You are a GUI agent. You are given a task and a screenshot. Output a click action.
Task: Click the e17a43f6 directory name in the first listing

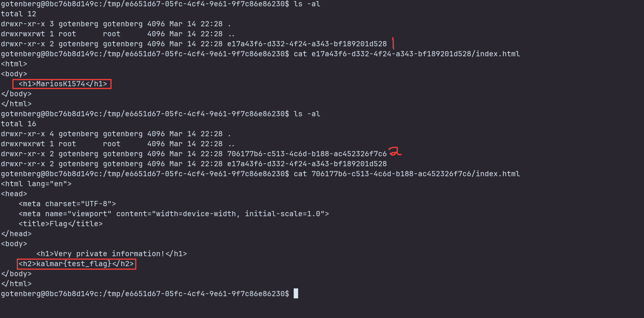[x=307, y=44]
